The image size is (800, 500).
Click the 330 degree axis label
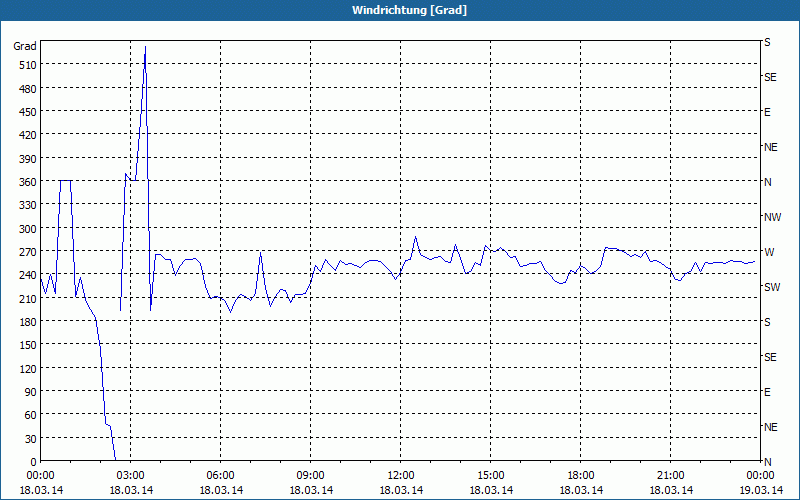coord(28,205)
